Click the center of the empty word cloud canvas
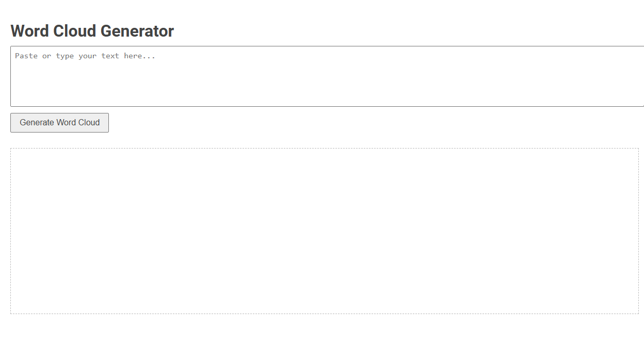 pyautogui.click(x=324, y=231)
